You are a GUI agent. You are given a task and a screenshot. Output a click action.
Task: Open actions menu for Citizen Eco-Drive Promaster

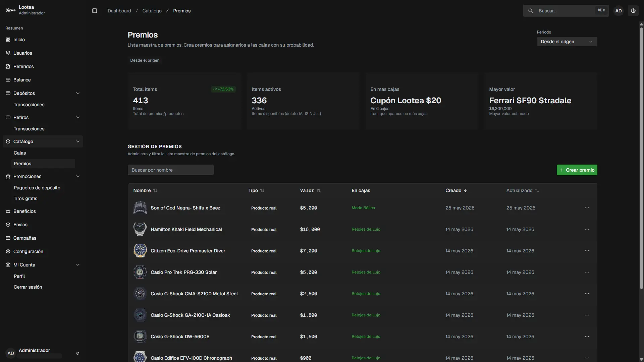pyautogui.click(x=587, y=251)
